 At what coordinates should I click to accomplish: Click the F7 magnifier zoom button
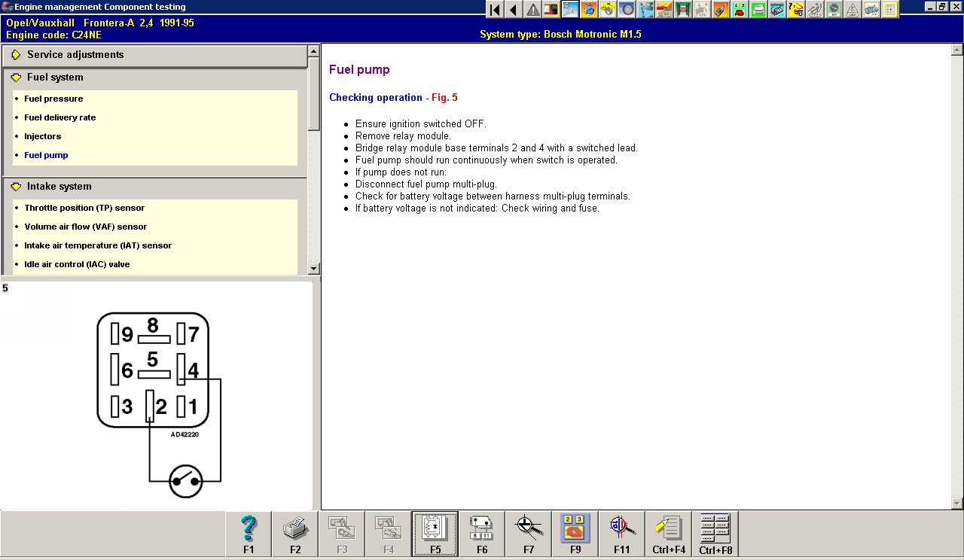click(529, 534)
